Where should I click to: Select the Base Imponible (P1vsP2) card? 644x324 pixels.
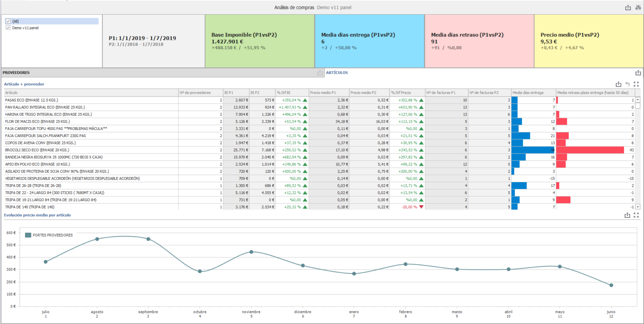pyautogui.click(x=260, y=41)
